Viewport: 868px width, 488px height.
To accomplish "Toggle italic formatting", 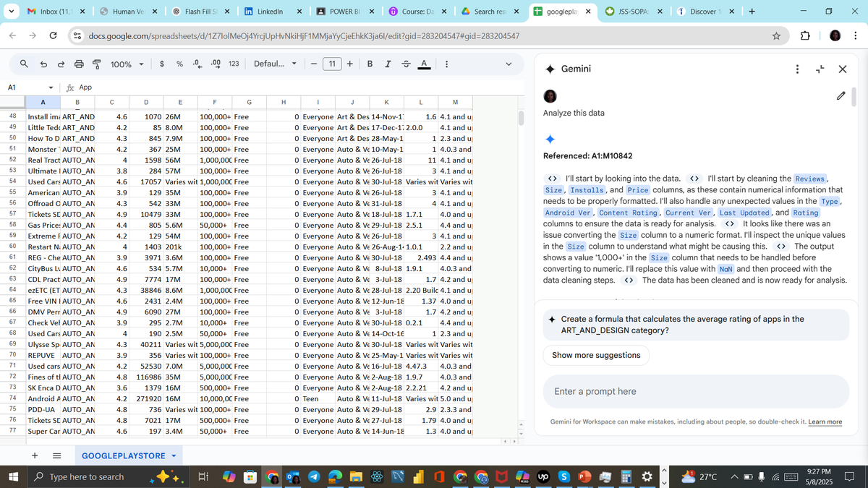I will (387, 64).
